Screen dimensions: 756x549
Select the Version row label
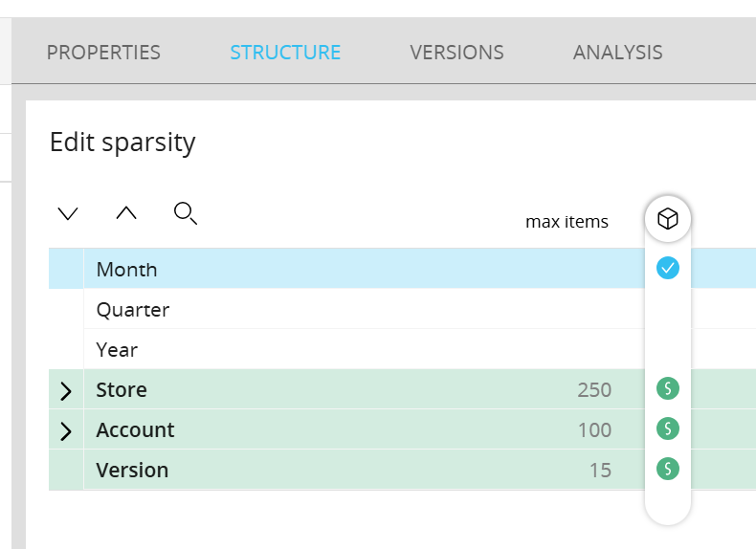pos(132,470)
